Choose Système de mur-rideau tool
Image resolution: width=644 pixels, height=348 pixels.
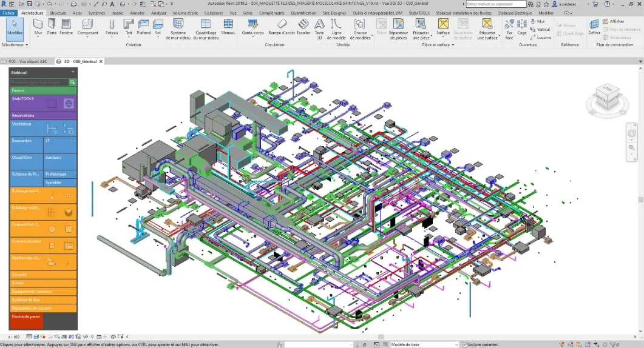coord(178,28)
